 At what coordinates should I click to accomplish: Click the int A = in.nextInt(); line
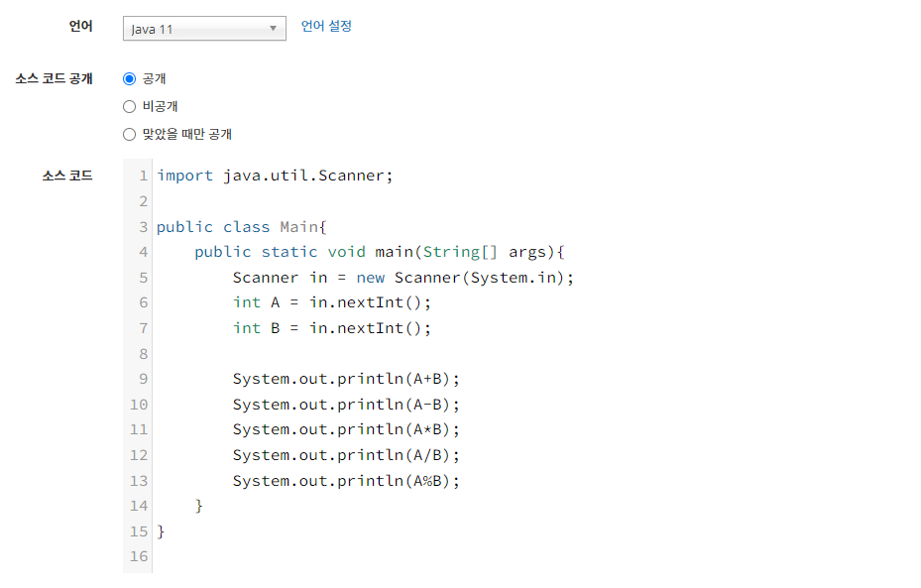tap(332, 302)
